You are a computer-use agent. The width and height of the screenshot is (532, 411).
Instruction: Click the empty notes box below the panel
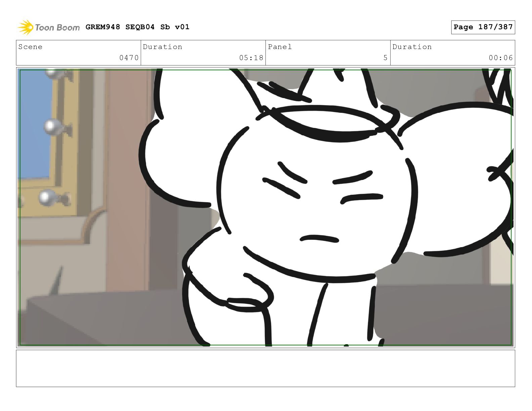(x=265, y=368)
